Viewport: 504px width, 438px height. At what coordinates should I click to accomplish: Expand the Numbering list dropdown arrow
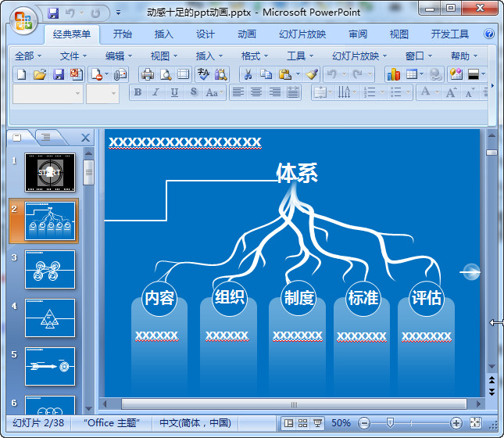[382, 93]
